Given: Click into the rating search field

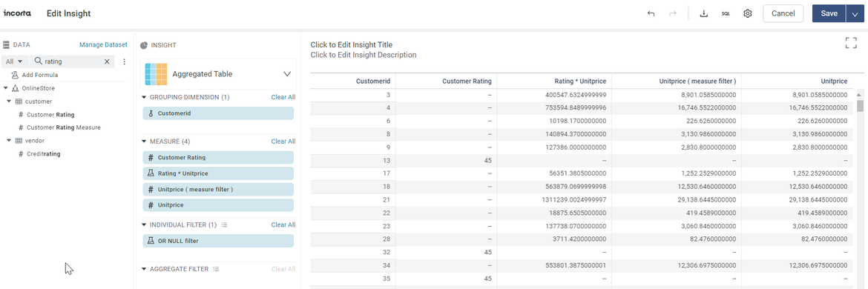Looking at the screenshot, I should point(72,62).
